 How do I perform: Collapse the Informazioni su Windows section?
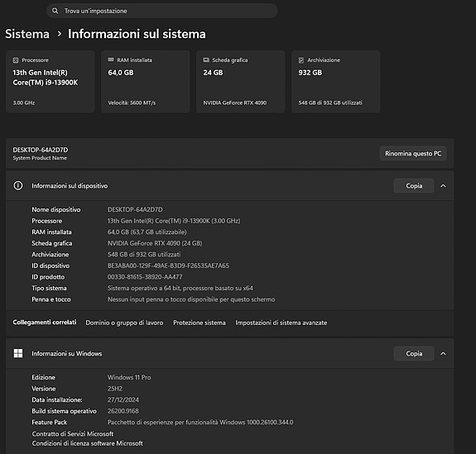pyautogui.click(x=443, y=354)
